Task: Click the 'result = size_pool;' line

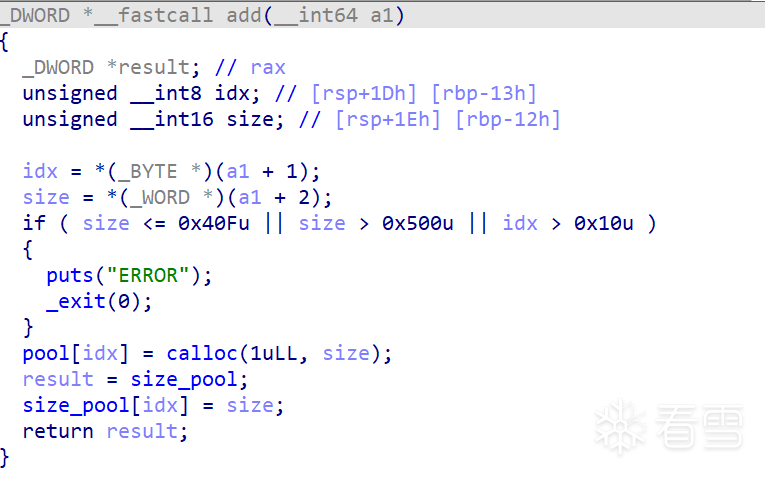Action: (135, 379)
